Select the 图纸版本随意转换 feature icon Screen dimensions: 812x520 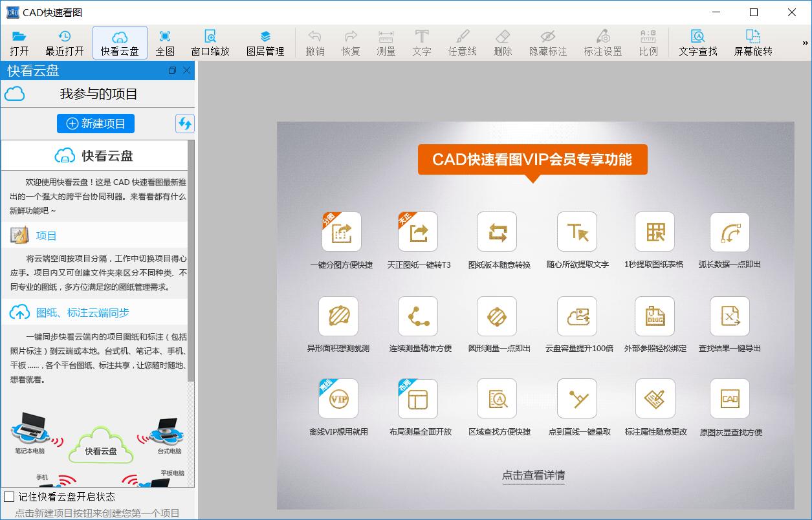497,232
